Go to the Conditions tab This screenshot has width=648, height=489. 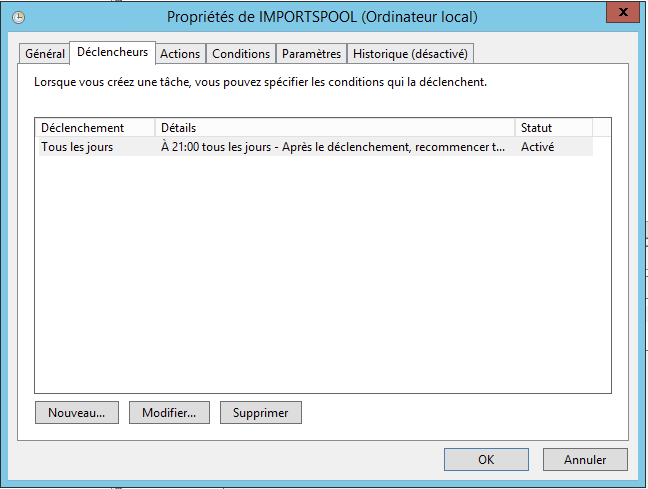click(x=241, y=54)
